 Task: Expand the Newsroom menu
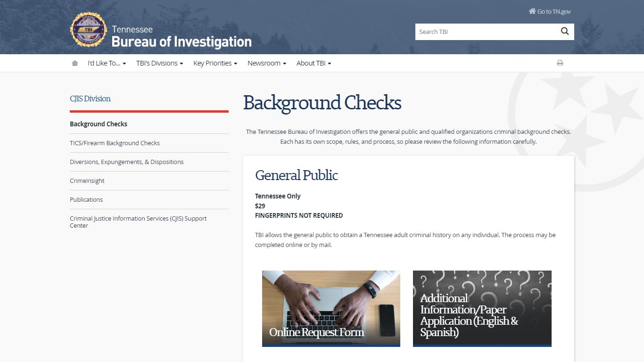(267, 63)
